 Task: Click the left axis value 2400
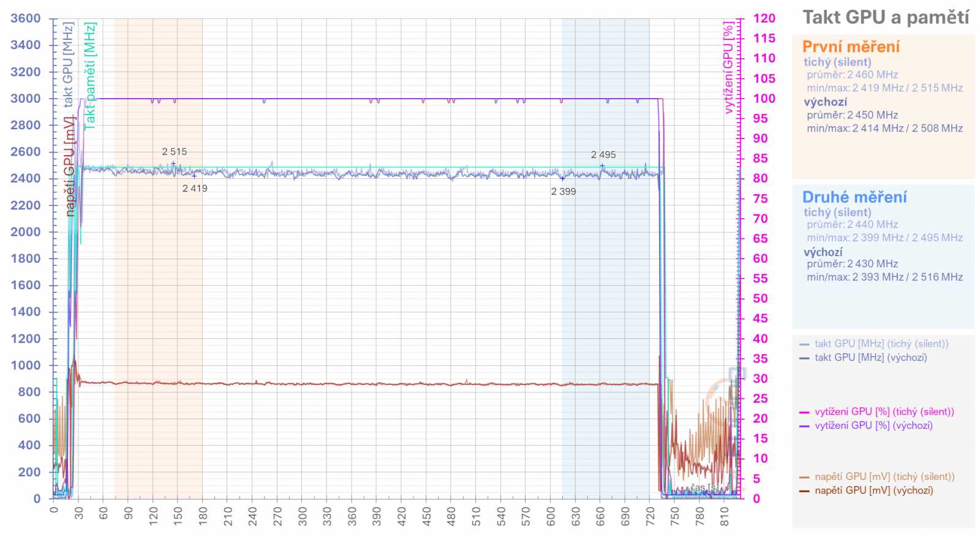[x=26, y=178]
